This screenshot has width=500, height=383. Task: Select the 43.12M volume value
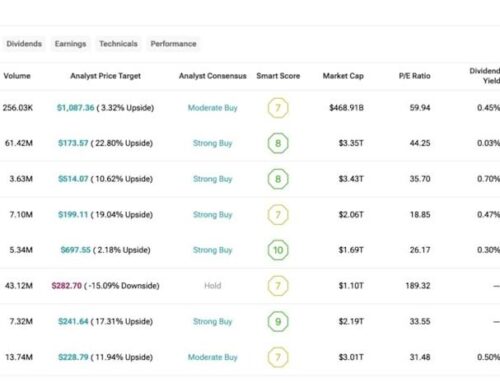click(19, 286)
